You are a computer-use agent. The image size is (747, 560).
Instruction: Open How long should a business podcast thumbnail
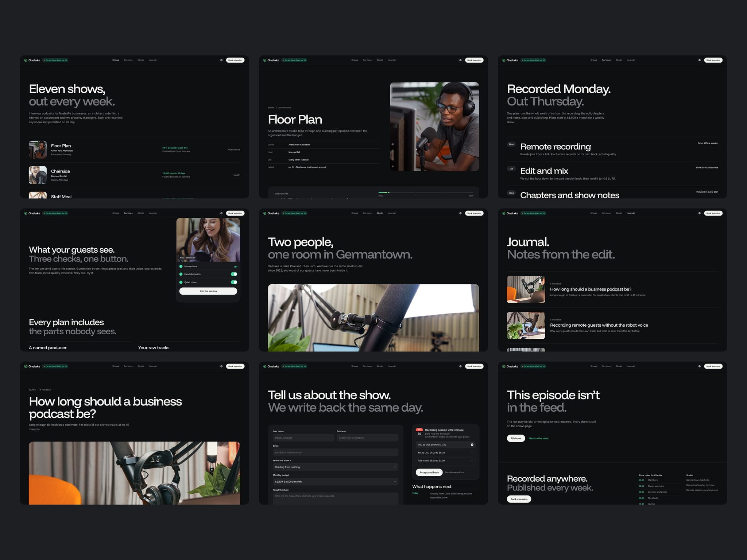[x=526, y=289]
